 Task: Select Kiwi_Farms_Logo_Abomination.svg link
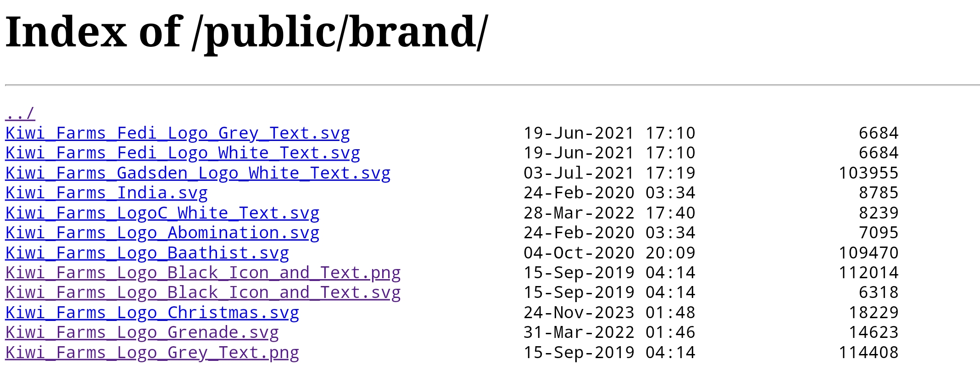pyautogui.click(x=162, y=233)
